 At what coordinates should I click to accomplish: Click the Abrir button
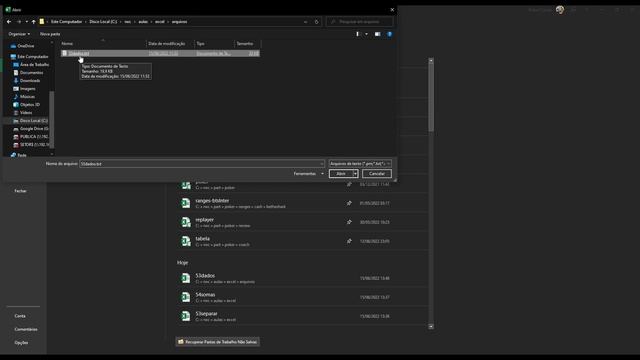pyautogui.click(x=341, y=174)
